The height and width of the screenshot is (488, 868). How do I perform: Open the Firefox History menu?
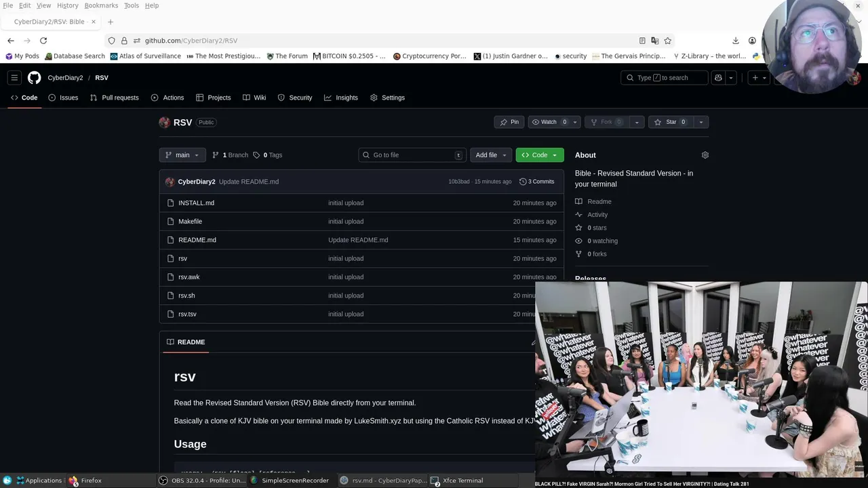pos(68,5)
